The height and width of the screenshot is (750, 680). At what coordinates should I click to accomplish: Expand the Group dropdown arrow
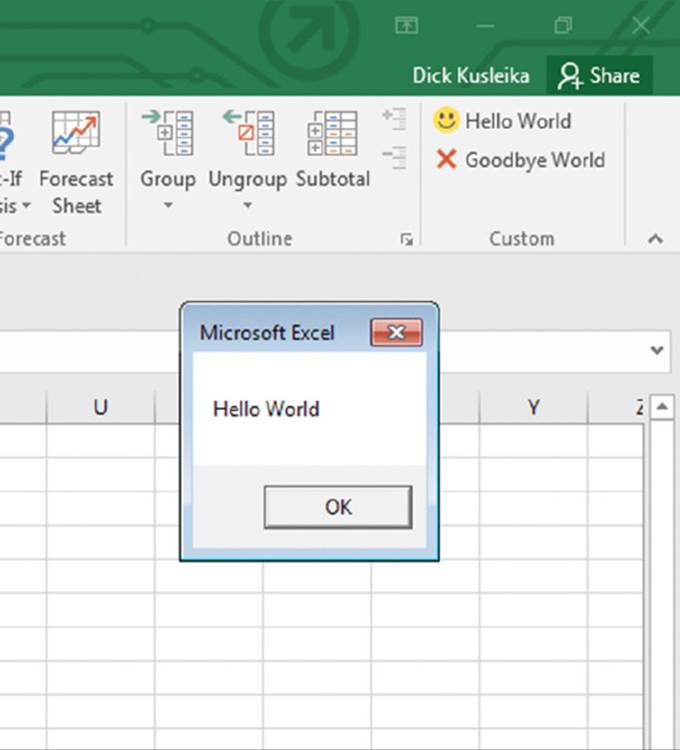[x=168, y=206]
